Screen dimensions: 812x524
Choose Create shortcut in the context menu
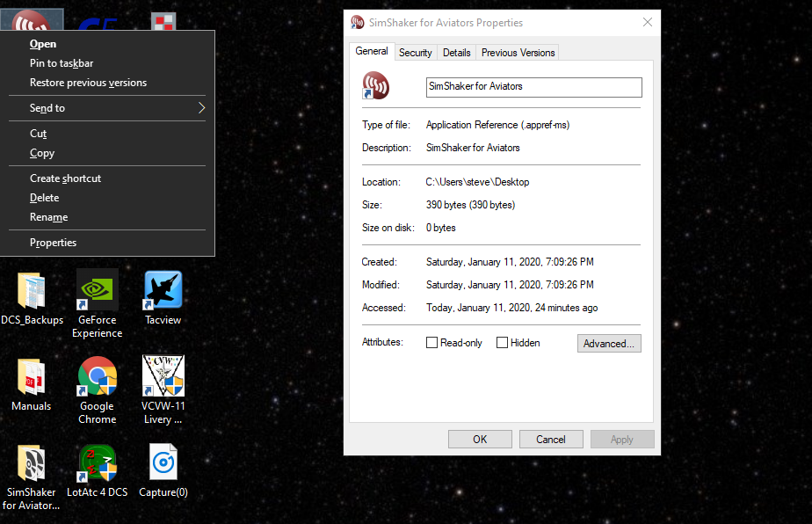click(x=107, y=178)
